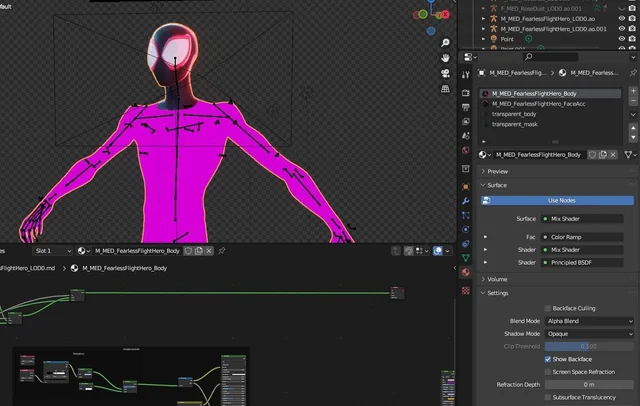The height and width of the screenshot is (406, 640).
Task: Open the properties editor type dropdown
Action: (x=470, y=57)
